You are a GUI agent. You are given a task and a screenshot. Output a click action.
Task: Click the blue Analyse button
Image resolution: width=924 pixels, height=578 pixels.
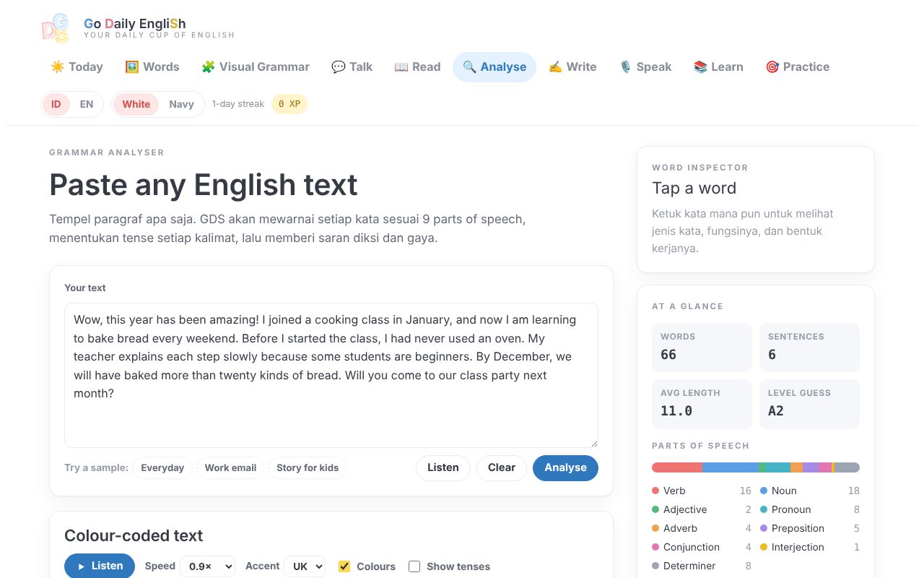click(x=565, y=467)
